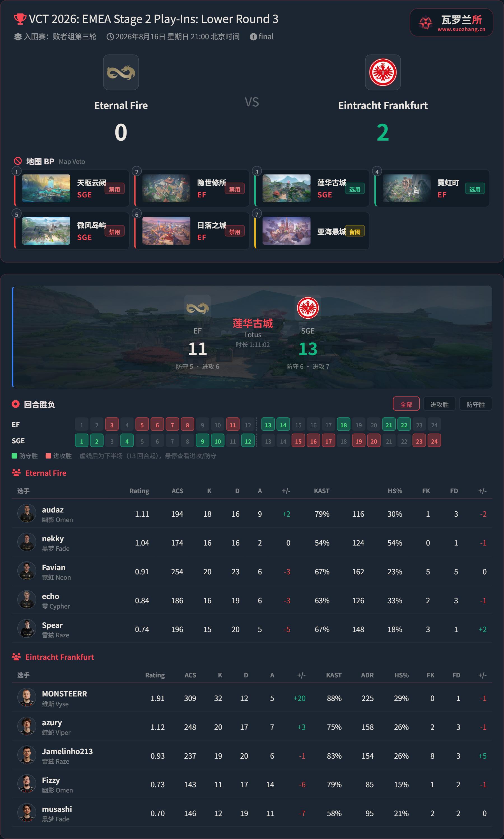
Task: Click the match duration '时长 1:11:02'
Action: (253, 345)
